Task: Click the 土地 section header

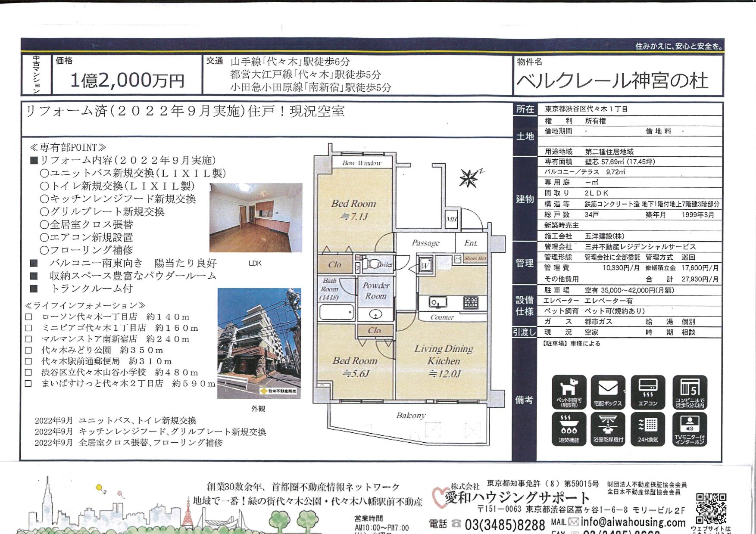Action: 525,136
